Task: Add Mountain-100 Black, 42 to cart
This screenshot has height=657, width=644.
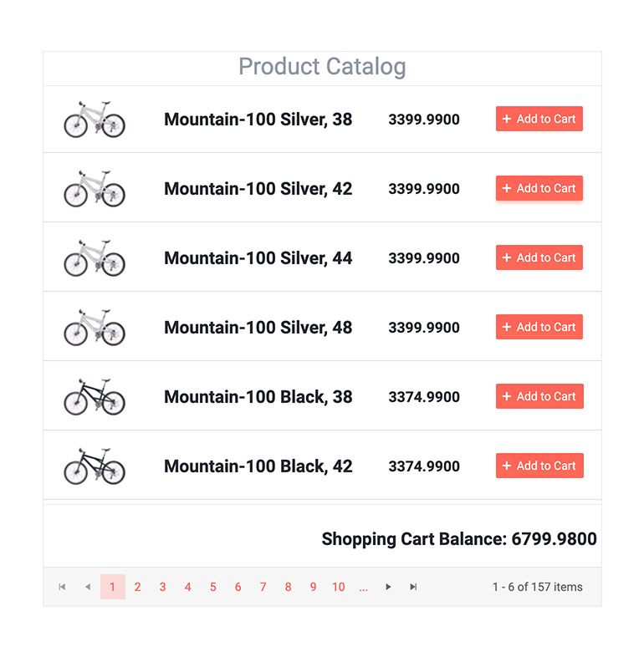Action: pyautogui.click(x=539, y=466)
